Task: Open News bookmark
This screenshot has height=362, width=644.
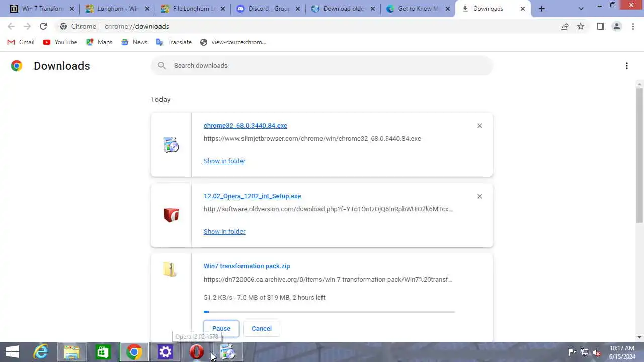Action: (134, 42)
